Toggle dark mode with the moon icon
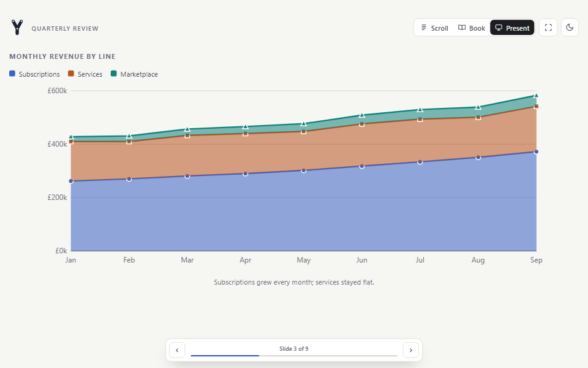The image size is (588, 368). coord(570,28)
